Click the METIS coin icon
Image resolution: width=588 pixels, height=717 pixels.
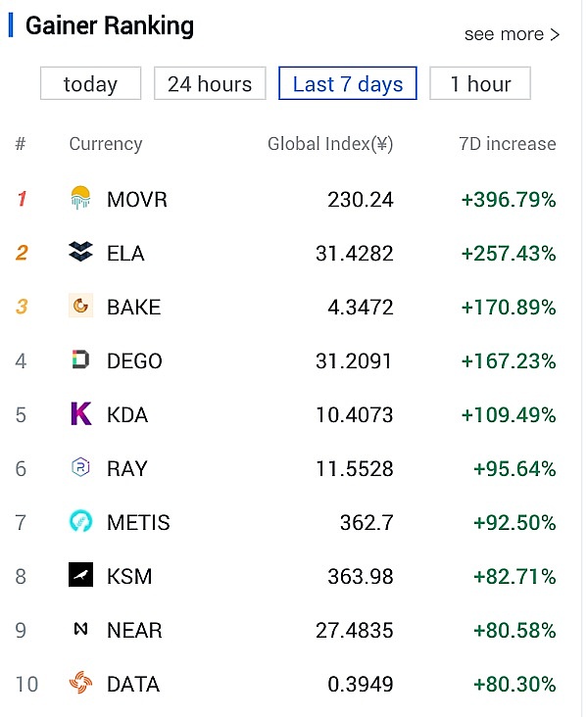(80, 522)
